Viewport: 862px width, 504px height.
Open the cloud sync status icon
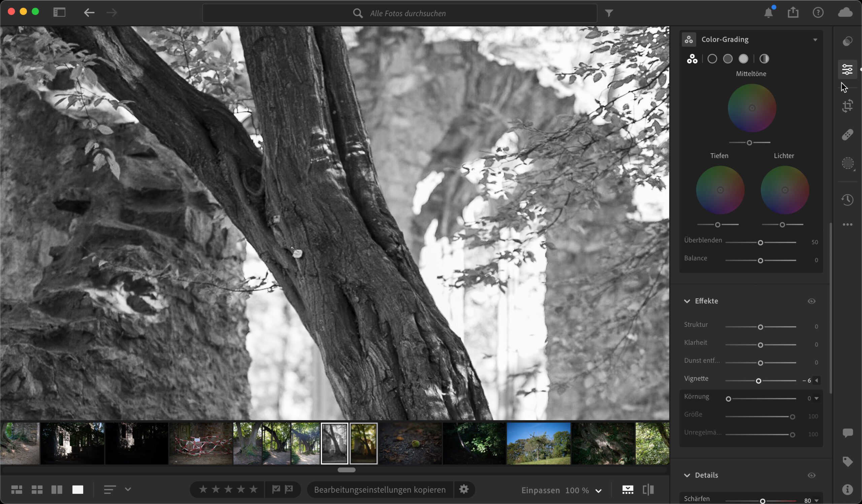click(845, 13)
